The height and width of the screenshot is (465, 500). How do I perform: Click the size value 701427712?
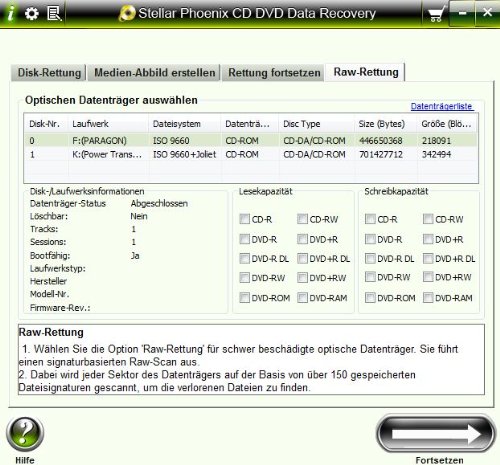[x=380, y=154]
